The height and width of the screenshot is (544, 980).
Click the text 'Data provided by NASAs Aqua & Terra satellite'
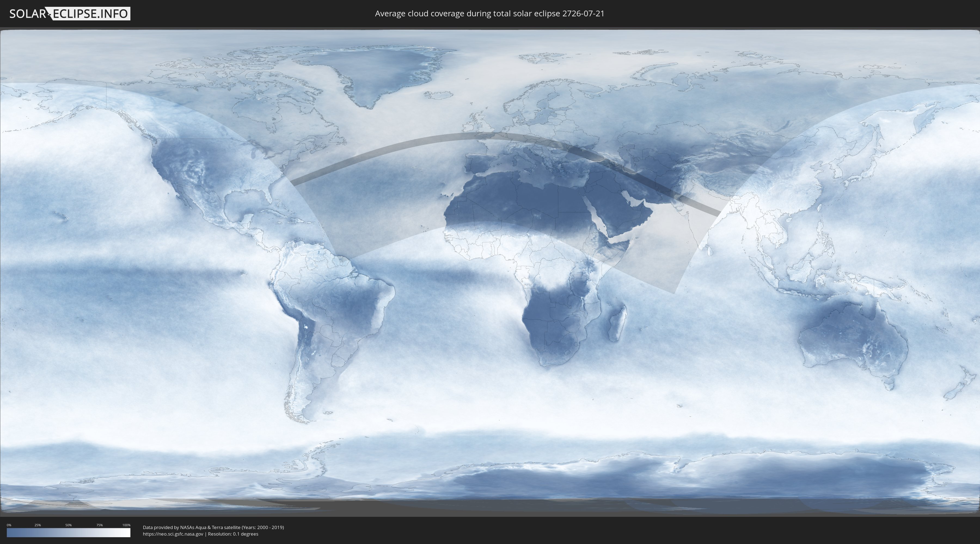pos(192,527)
